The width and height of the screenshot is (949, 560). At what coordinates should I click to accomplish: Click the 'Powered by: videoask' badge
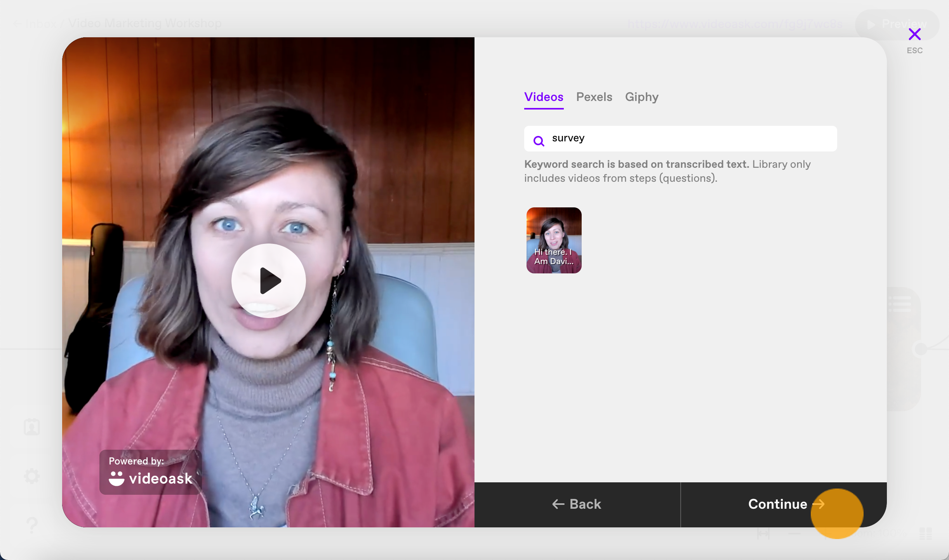150,472
